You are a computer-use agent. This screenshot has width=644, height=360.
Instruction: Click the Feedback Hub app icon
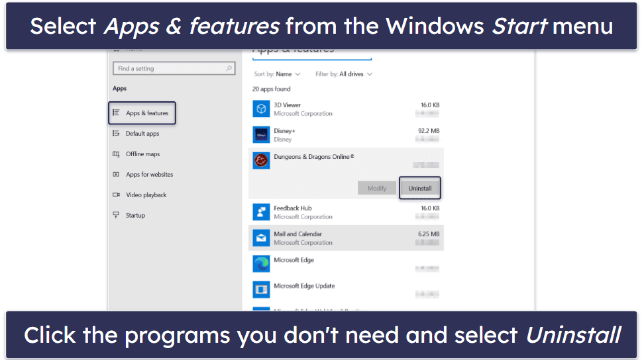click(261, 212)
